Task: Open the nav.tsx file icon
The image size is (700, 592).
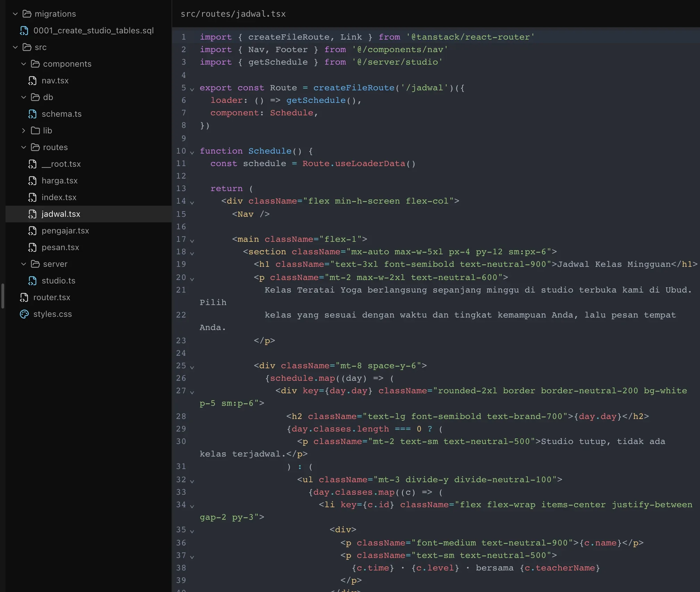Action: click(32, 81)
